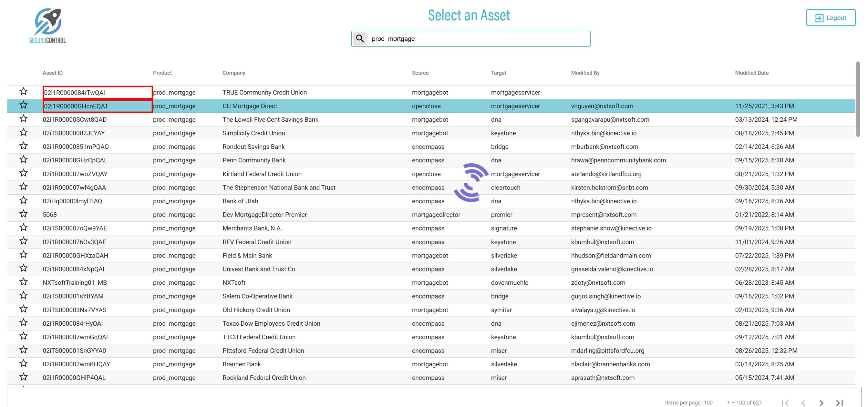The image size is (868, 407).
Task: Favorite the Brannen Bank row star
Action: (x=23, y=363)
